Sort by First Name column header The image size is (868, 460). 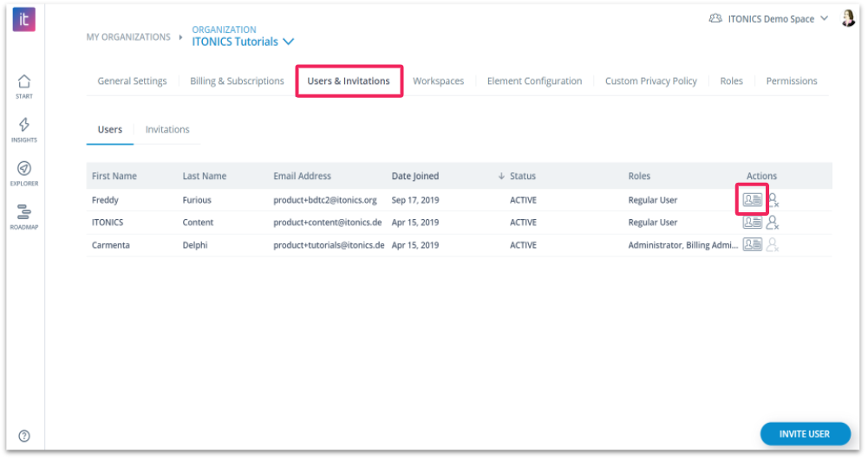(114, 176)
